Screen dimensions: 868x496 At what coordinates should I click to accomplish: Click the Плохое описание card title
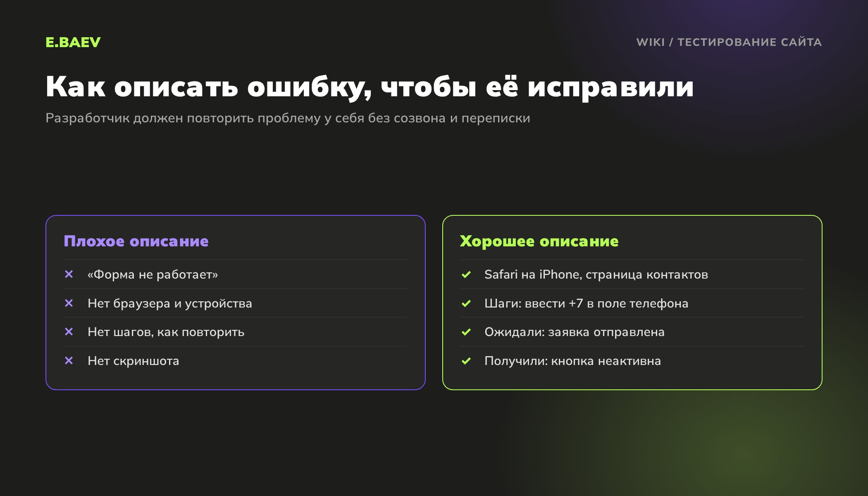click(136, 241)
